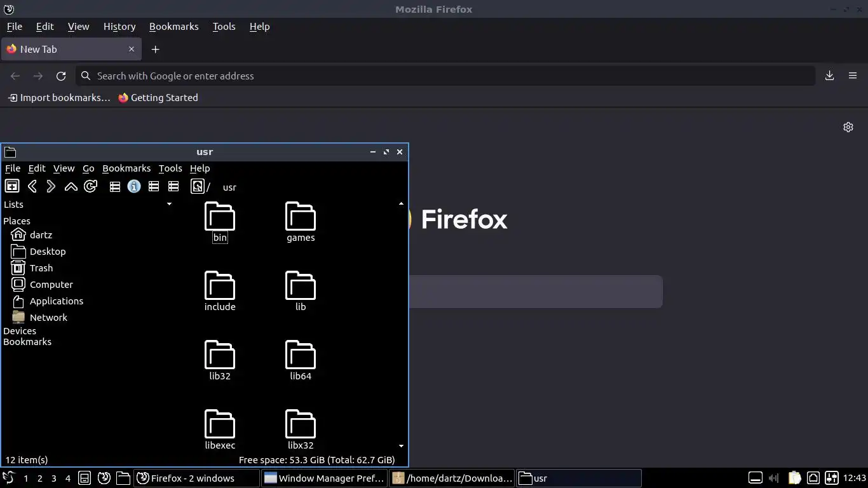Click the Free space status bar text
The height and width of the screenshot is (488, 868).
click(x=316, y=460)
